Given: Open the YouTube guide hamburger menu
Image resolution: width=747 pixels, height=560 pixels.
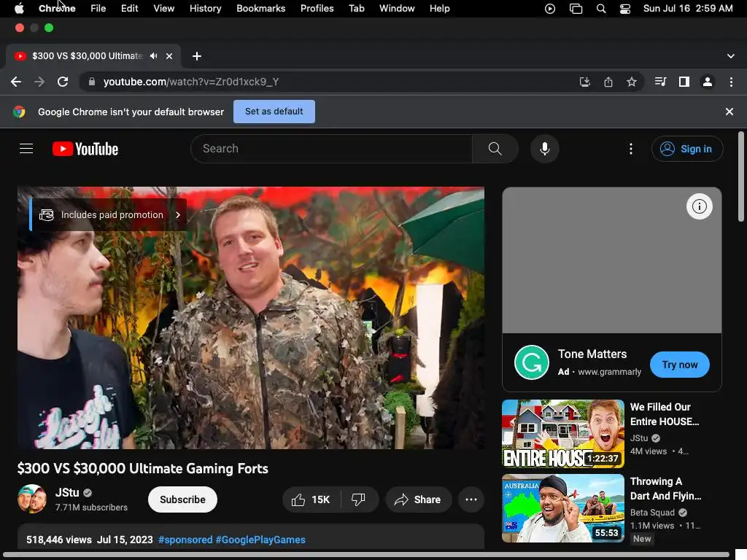Looking at the screenshot, I should point(26,149).
